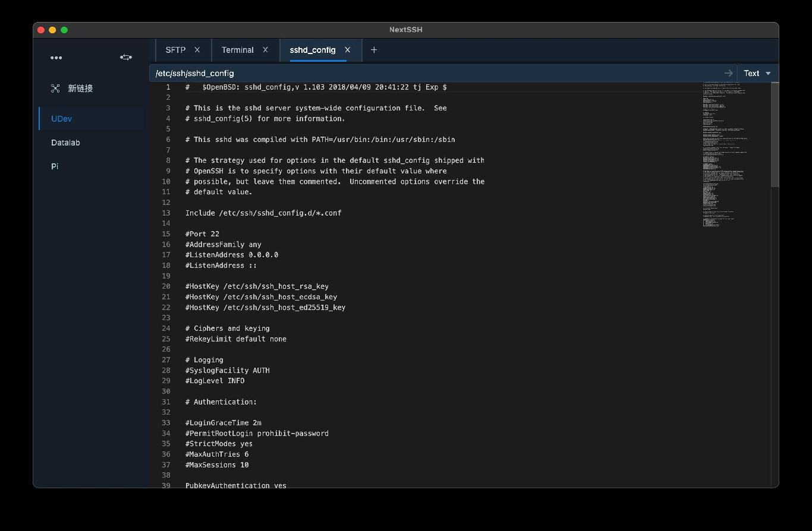This screenshot has width=812, height=531.
Task: Submit the path using the arrow icon
Action: (x=728, y=73)
